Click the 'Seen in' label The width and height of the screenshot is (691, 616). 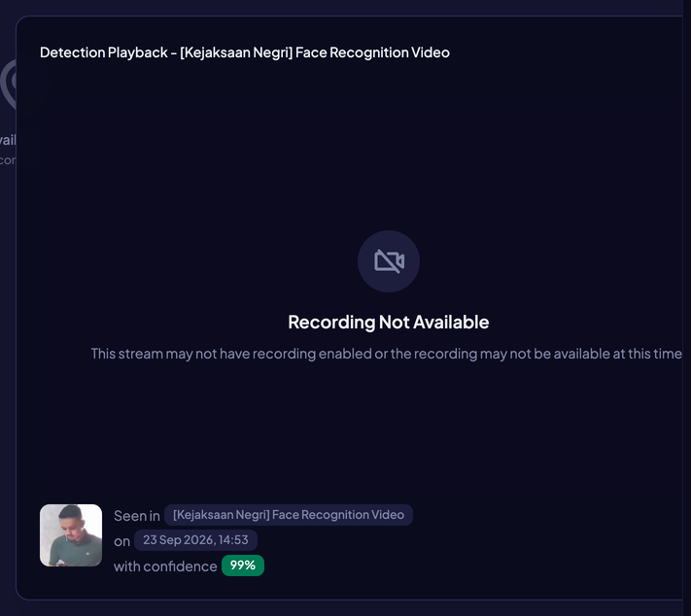(x=137, y=516)
